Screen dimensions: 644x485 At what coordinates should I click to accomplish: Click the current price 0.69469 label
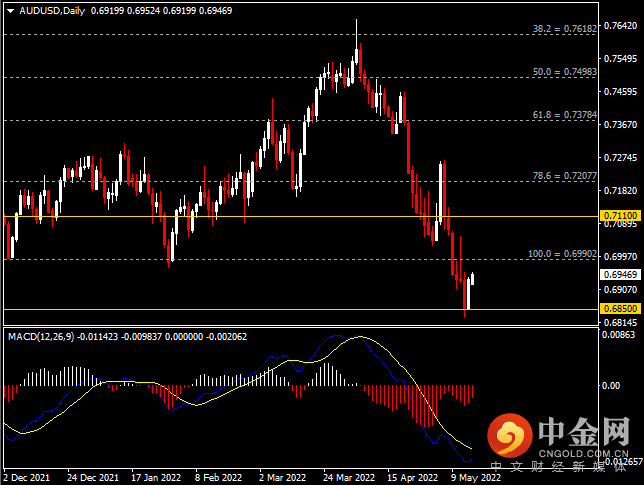(x=619, y=274)
